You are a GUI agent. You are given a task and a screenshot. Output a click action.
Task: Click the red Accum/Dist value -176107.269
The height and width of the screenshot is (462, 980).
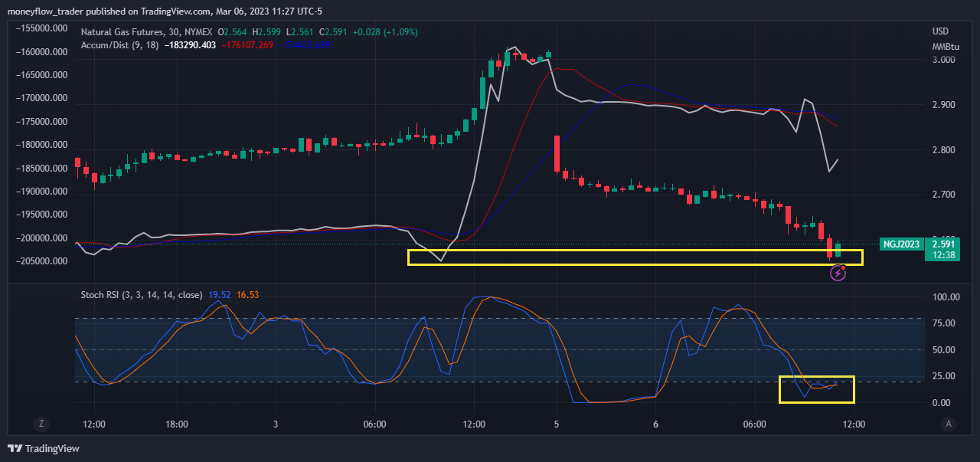[247, 45]
